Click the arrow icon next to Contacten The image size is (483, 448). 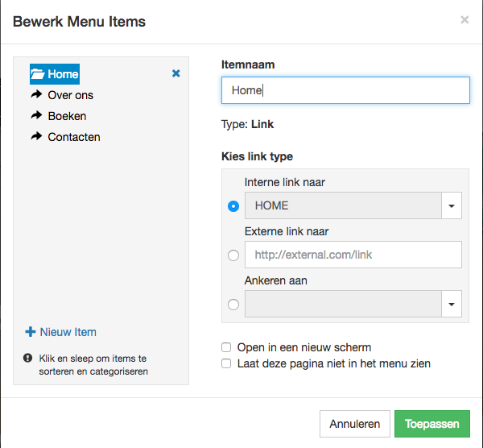36,137
